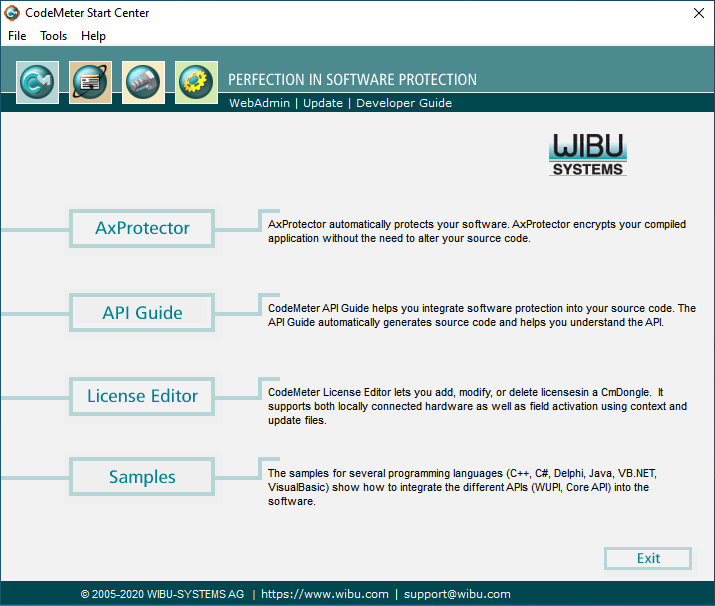
Task: Launch AxProtector
Action: (142, 228)
